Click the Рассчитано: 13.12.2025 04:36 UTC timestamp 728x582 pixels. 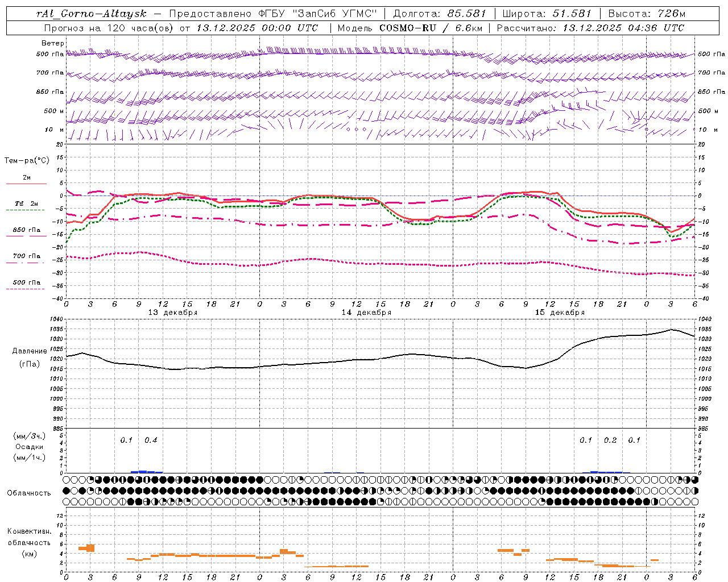590,28
